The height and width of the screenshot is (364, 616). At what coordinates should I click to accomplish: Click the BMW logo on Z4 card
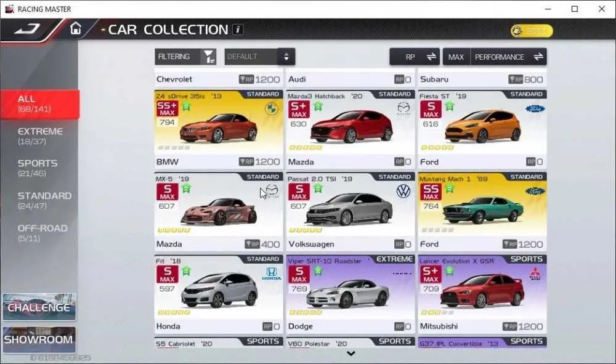coord(271,108)
